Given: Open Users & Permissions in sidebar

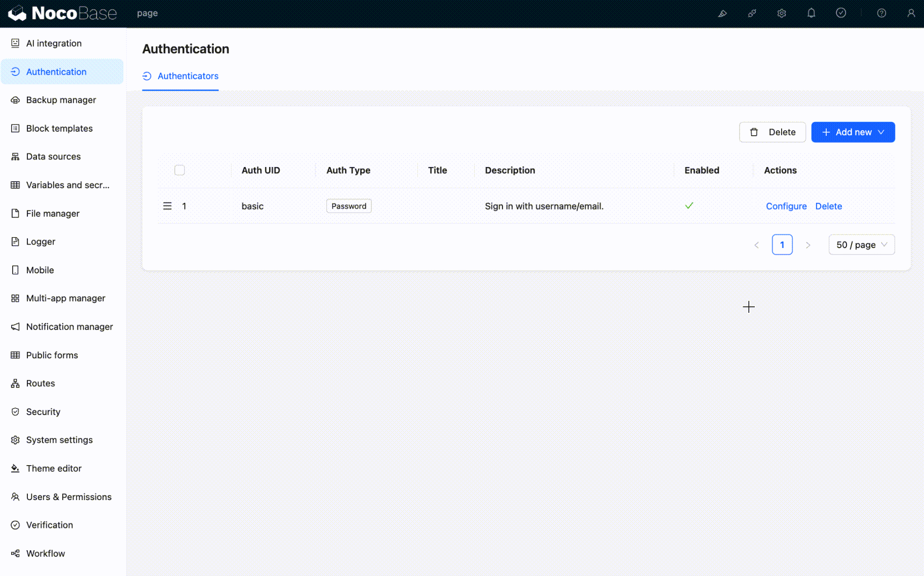Looking at the screenshot, I should (68, 497).
